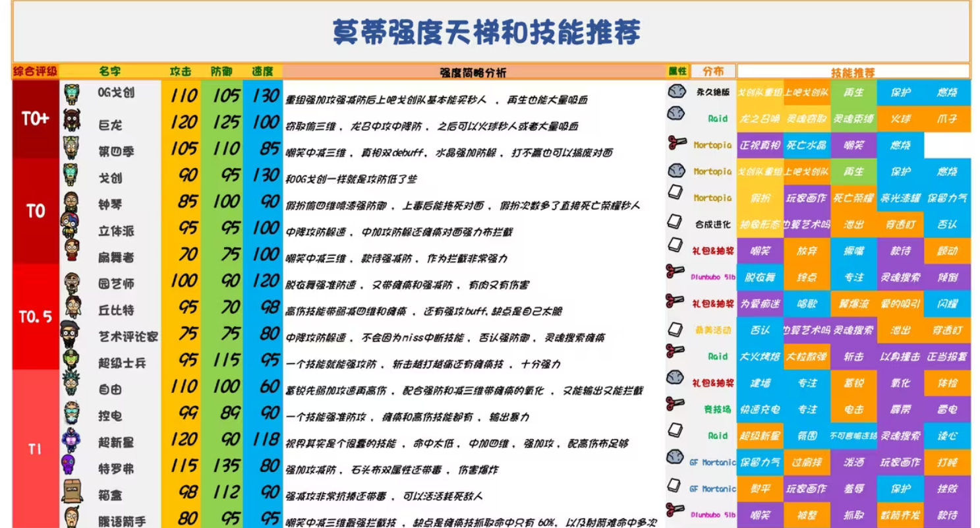The height and width of the screenshot is (528, 980).
Task: Click the 立体派 character avatar
Action: click(70, 225)
